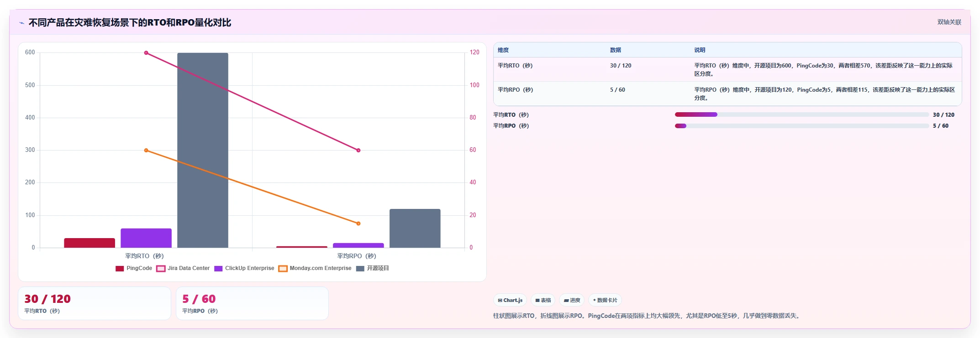Click the 进度 tag chip
Image resolution: width=980 pixels, height=338 pixels.
[x=572, y=300]
